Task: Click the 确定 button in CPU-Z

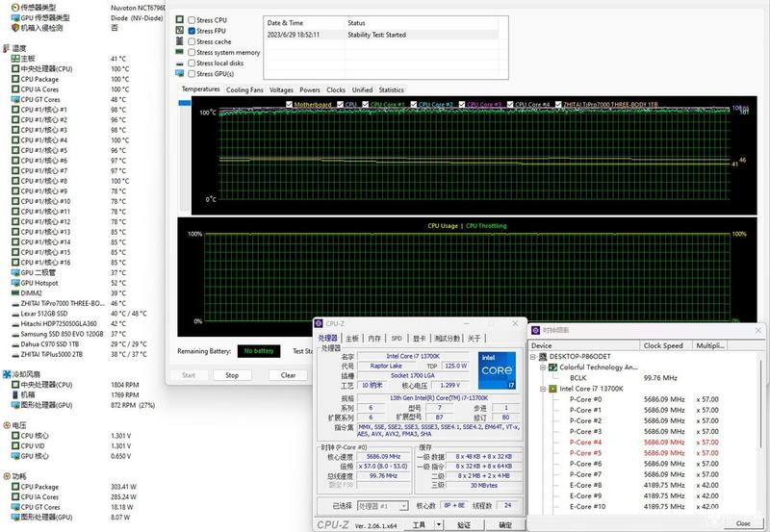Action: click(x=505, y=524)
